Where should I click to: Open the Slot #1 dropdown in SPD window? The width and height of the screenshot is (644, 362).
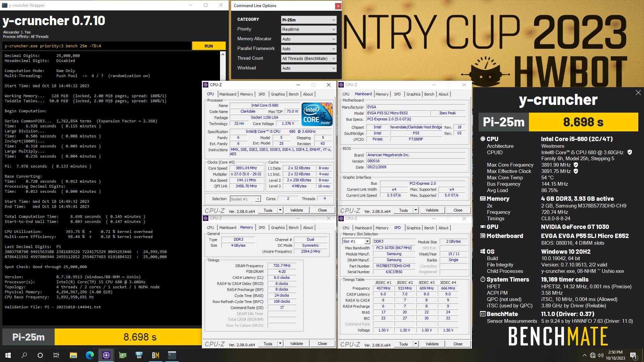(356, 241)
